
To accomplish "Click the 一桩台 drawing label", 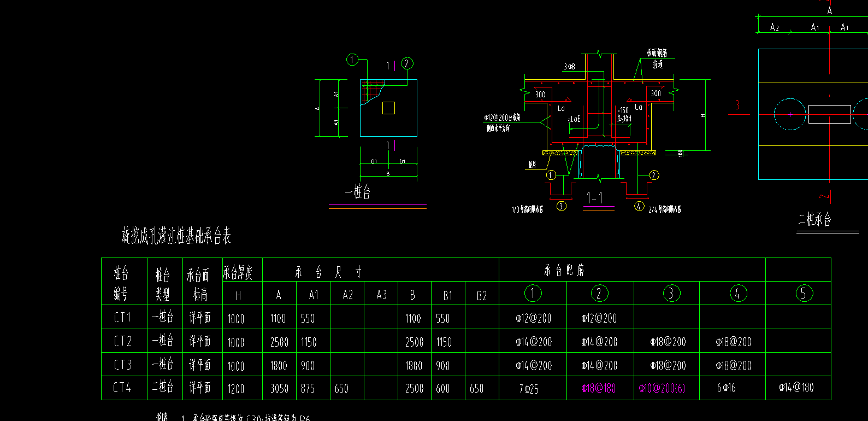I will click(x=358, y=191).
